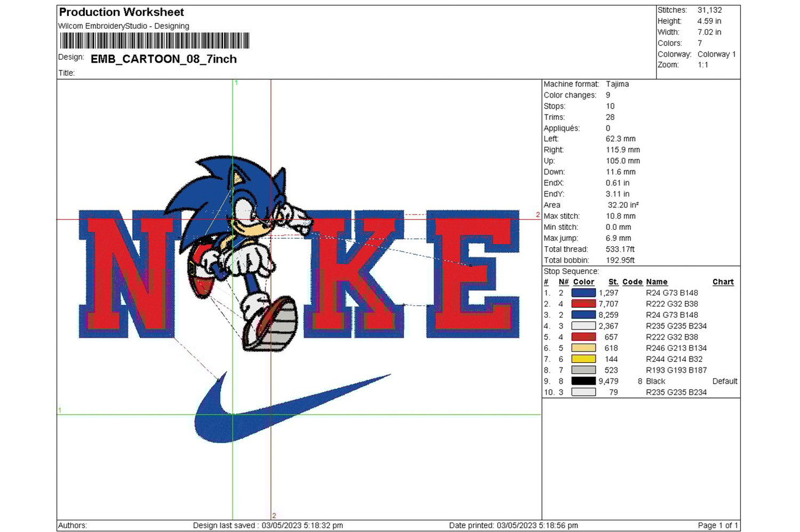Click the "Page 1 of 1" indicator
The height and width of the screenshot is (532, 800).
[x=718, y=526]
